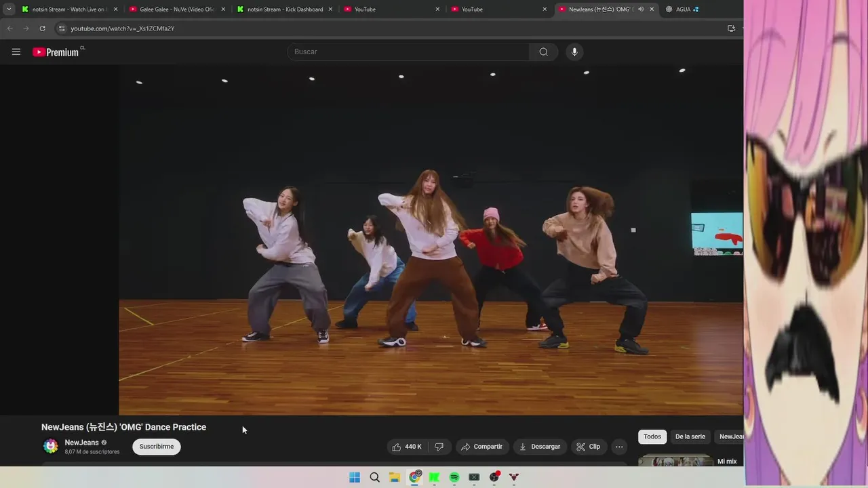Viewport: 868px width, 488px height.
Task: Start voice search with the microphone
Action: click(574, 52)
